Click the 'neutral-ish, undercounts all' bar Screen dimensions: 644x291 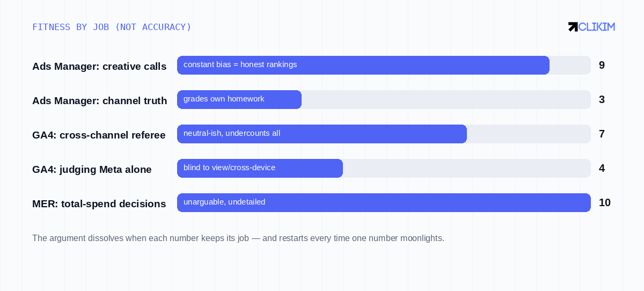coord(322,134)
